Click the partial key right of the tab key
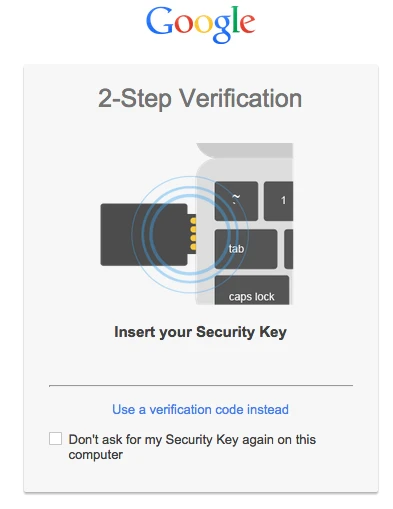 (x=289, y=249)
